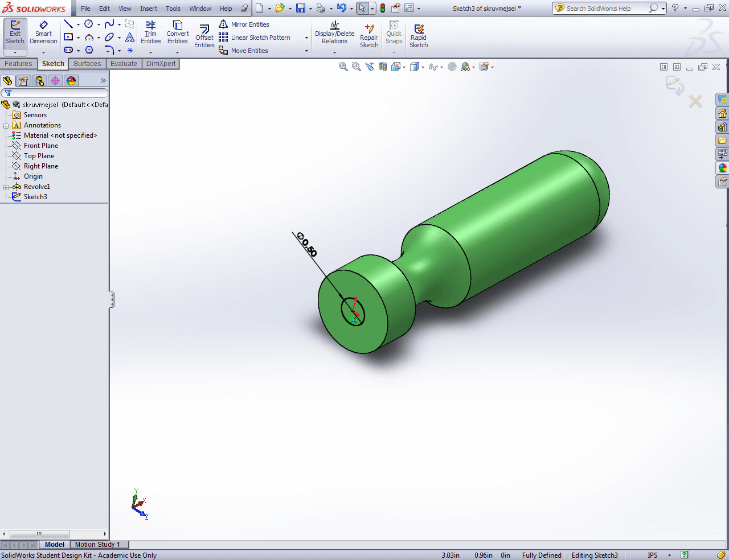The image size is (729, 560).
Task: Select the Sketch Fillet tool
Action: tap(109, 50)
